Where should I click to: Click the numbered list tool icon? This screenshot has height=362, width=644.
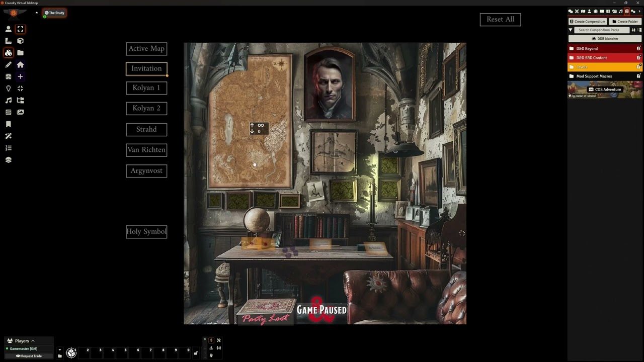tap(8, 148)
